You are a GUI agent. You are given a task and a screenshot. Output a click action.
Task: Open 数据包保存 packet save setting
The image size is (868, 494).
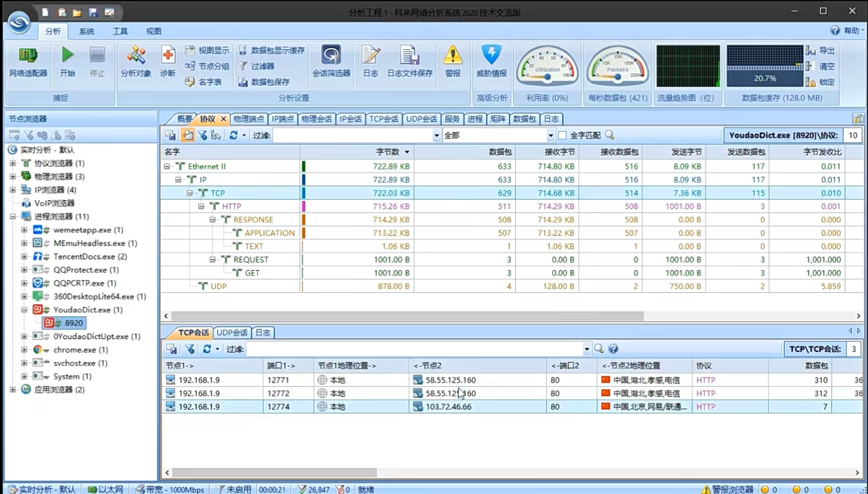(264, 82)
